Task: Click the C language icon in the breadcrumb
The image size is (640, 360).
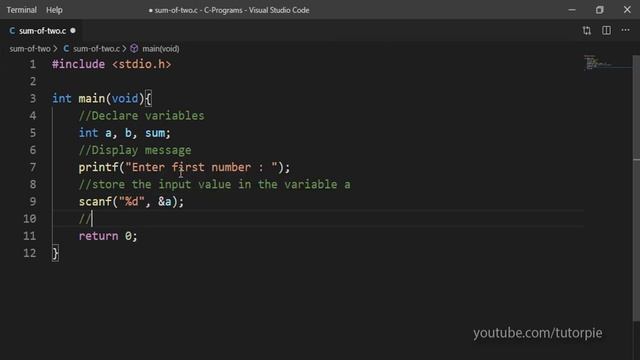Action: [x=66, y=49]
